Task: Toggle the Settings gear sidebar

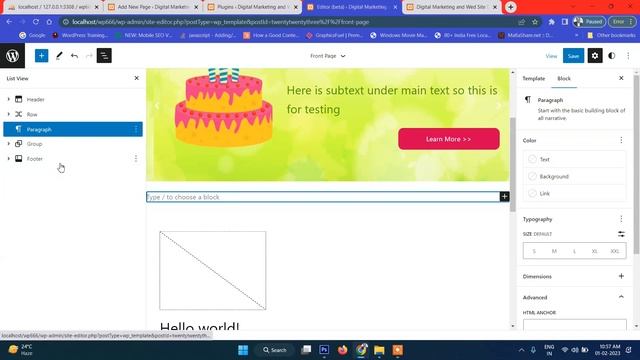Action: coord(595,56)
